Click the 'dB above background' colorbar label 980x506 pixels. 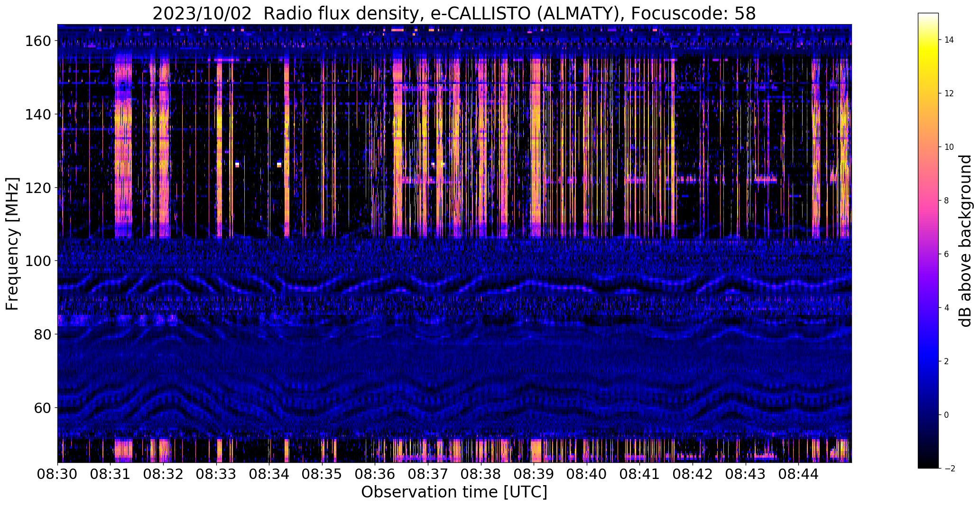965,241
